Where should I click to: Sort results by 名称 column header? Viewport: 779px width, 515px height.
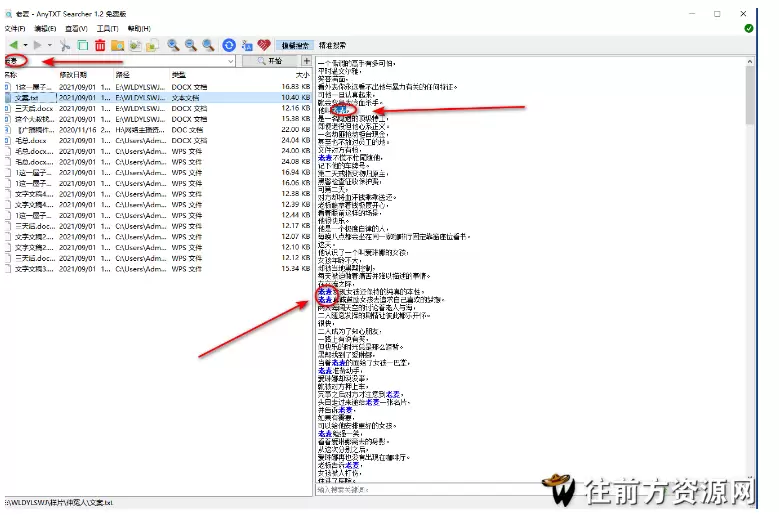[x=11, y=74]
